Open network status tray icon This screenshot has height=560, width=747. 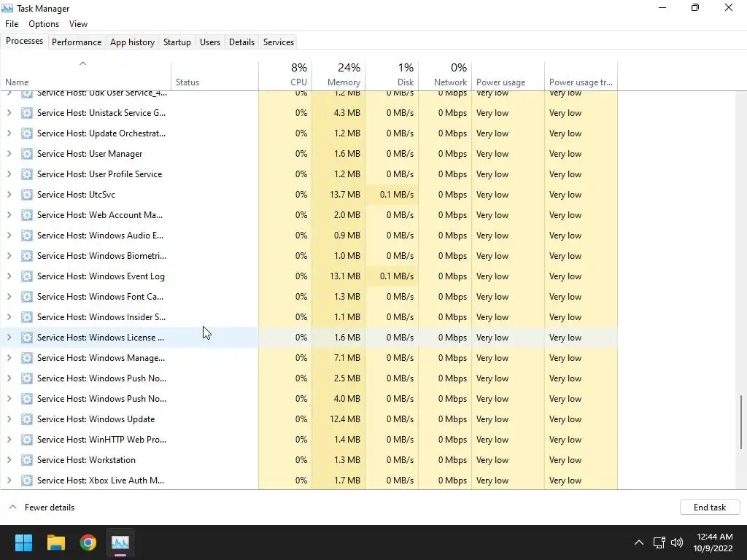click(659, 542)
